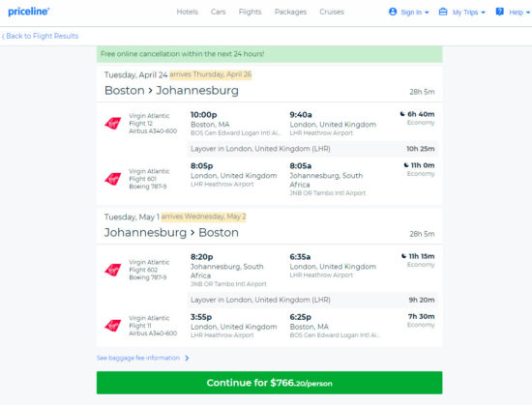Open the Hotels menu item

(188, 12)
